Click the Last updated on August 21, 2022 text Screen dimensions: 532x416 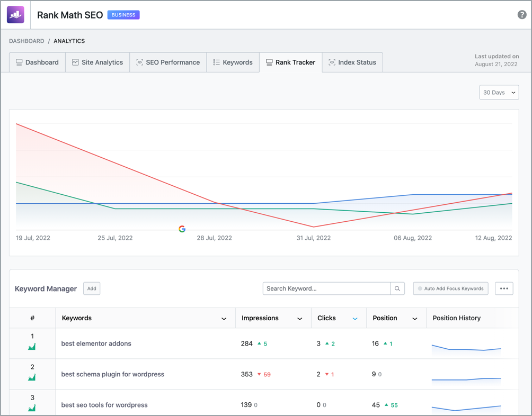(496, 60)
